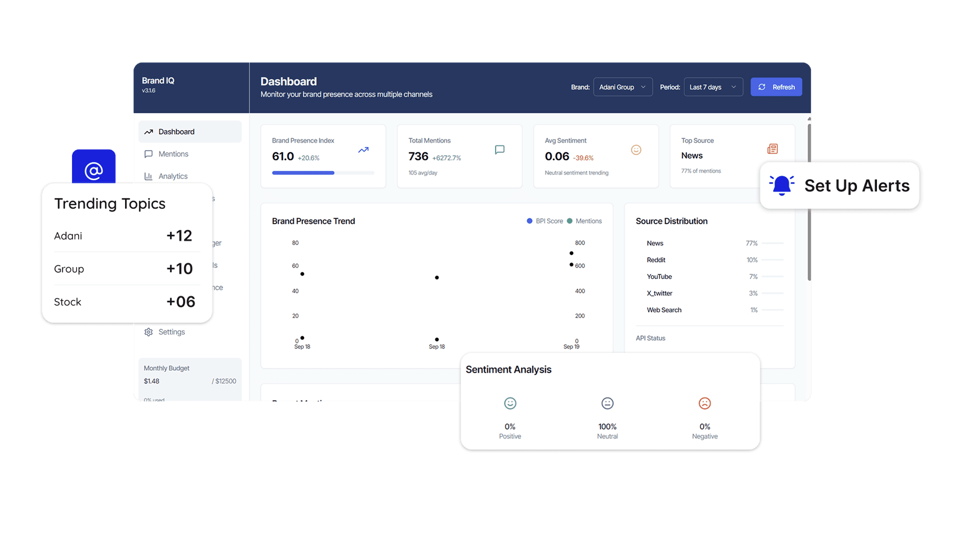Viewport: 980px width, 536px height.
Task: Select the Dashboard trend icon in sidebar
Action: (x=149, y=132)
